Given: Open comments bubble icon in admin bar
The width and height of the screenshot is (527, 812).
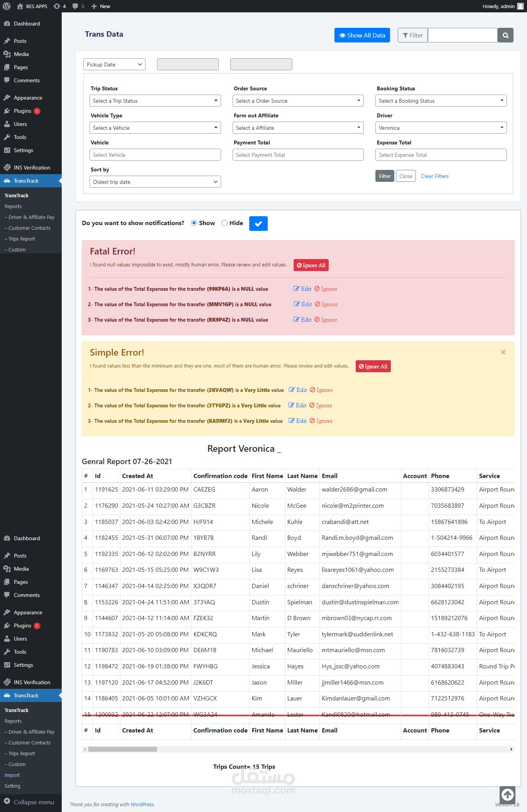Looking at the screenshot, I should (75, 6).
